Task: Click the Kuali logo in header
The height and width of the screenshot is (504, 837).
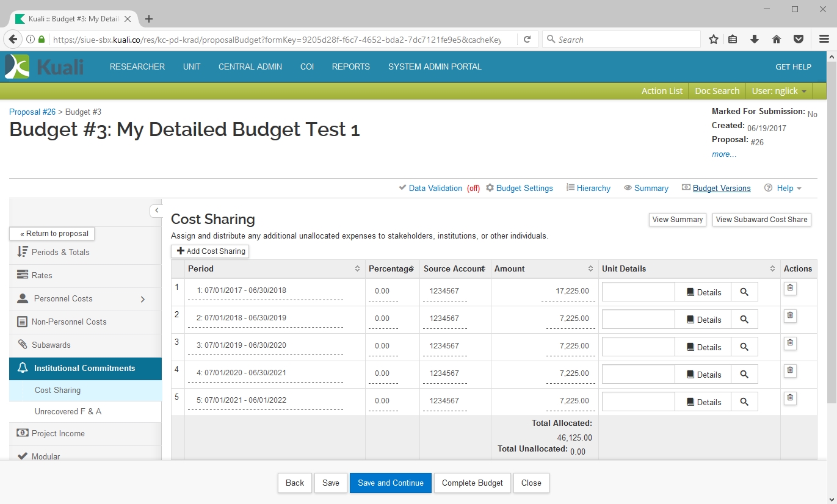Action: [x=45, y=67]
